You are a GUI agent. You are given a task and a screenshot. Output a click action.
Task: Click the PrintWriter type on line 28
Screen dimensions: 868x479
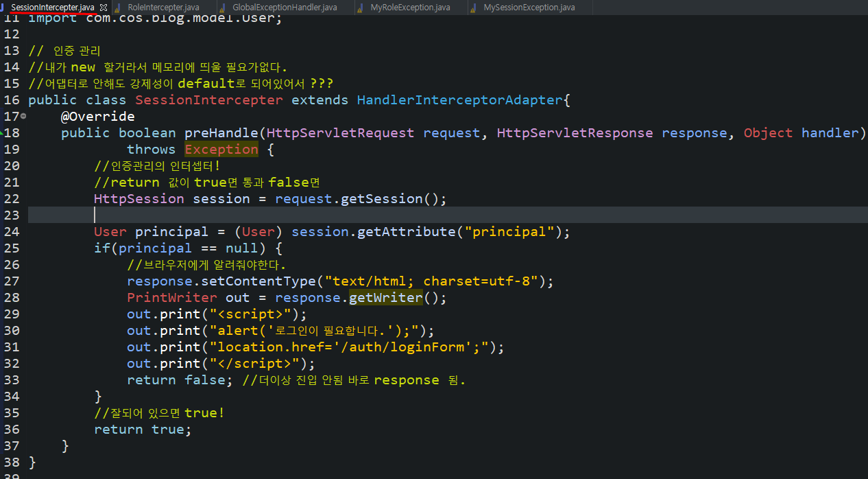tap(172, 297)
